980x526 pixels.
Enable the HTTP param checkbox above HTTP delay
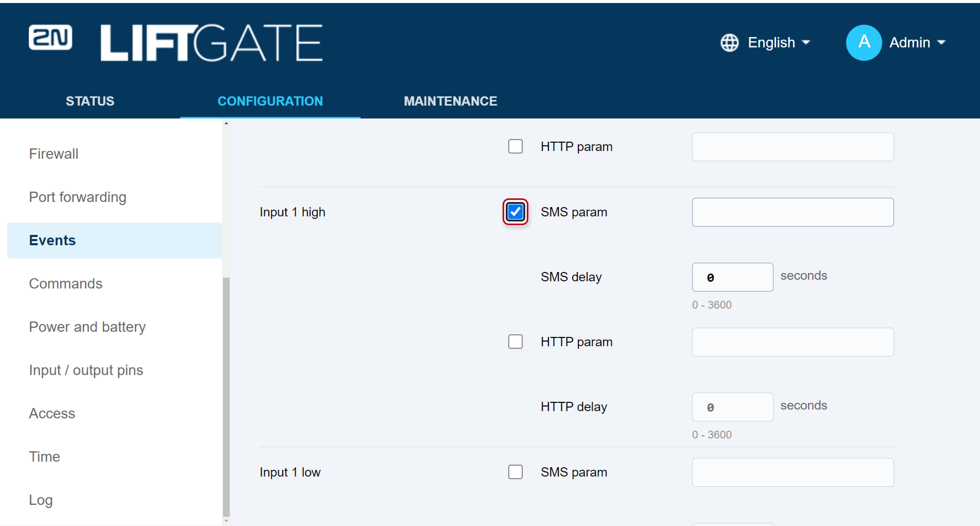click(515, 342)
